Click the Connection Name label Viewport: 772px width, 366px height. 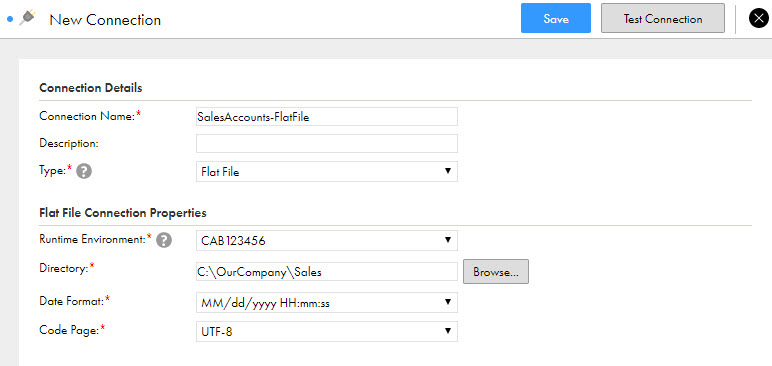point(88,116)
